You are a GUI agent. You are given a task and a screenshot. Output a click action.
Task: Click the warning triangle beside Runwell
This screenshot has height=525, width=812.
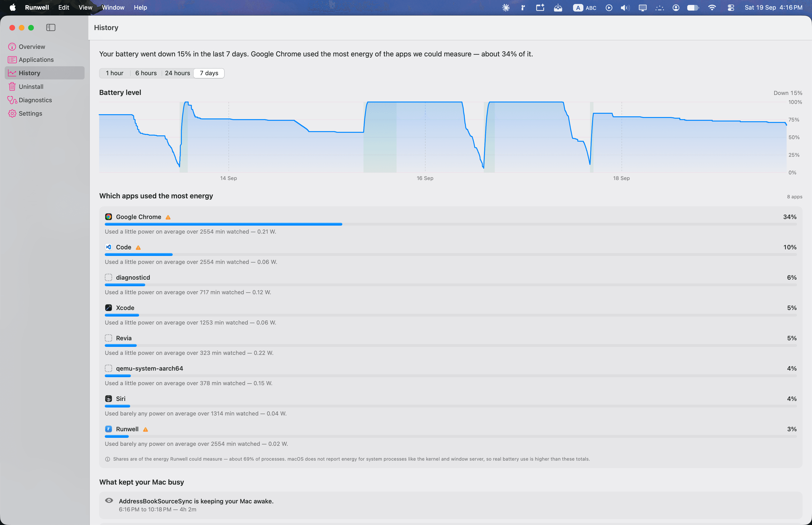[x=145, y=430]
